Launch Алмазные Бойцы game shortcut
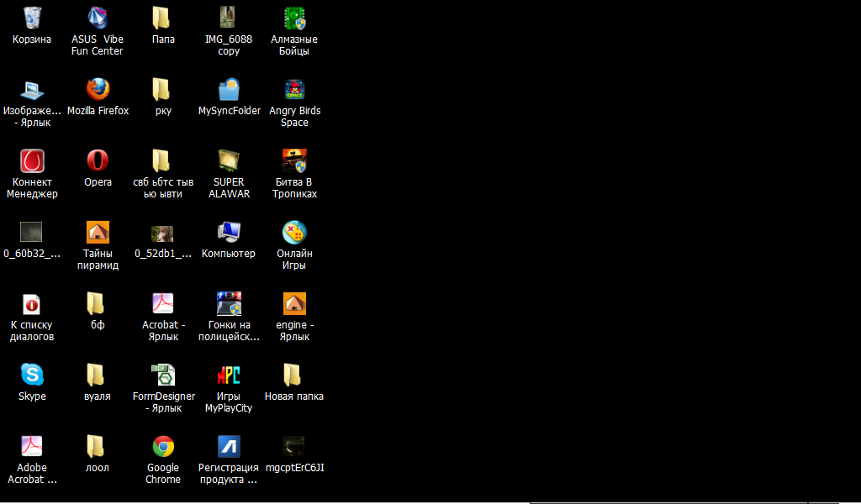Image resolution: width=861 pixels, height=504 pixels. coord(294,18)
